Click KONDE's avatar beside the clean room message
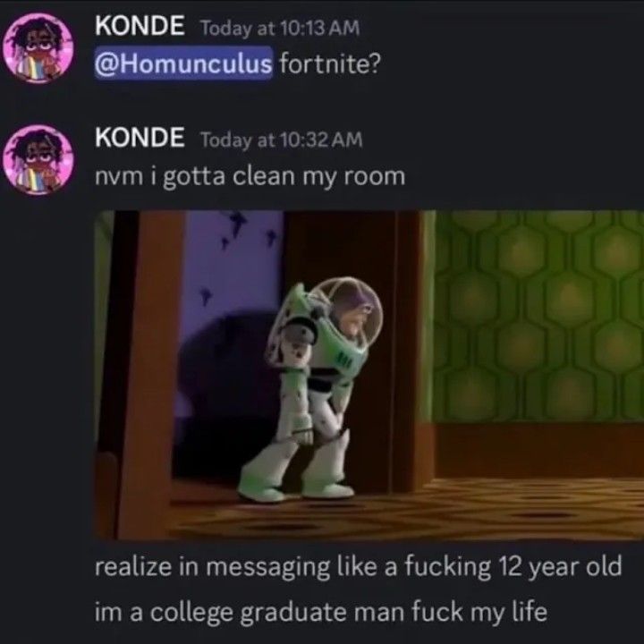 pos(38,160)
